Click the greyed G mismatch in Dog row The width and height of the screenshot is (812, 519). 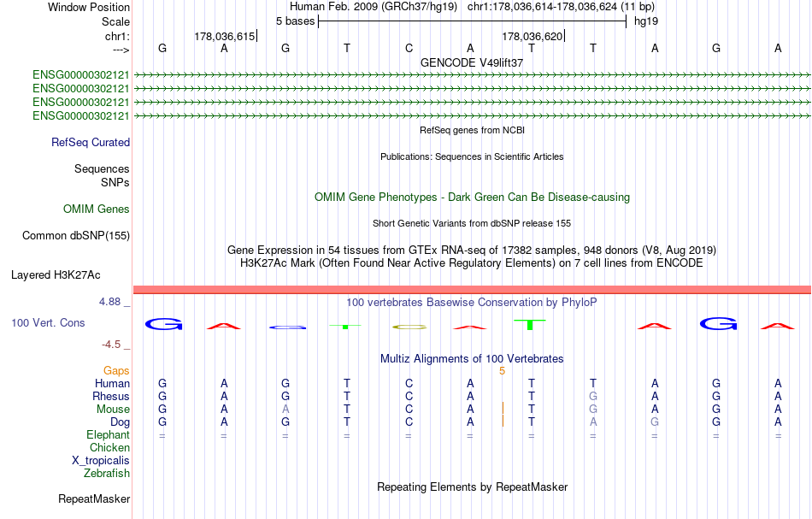pyautogui.click(x=655, y=422)
